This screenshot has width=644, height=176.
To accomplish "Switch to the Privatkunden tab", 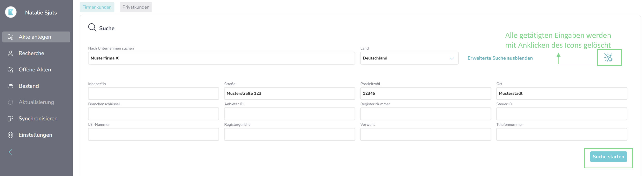I will tap(136, 7).
